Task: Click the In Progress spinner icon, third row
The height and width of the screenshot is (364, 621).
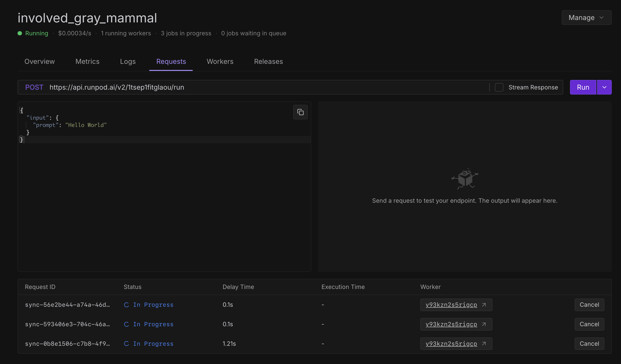Action: pos(126,344)
